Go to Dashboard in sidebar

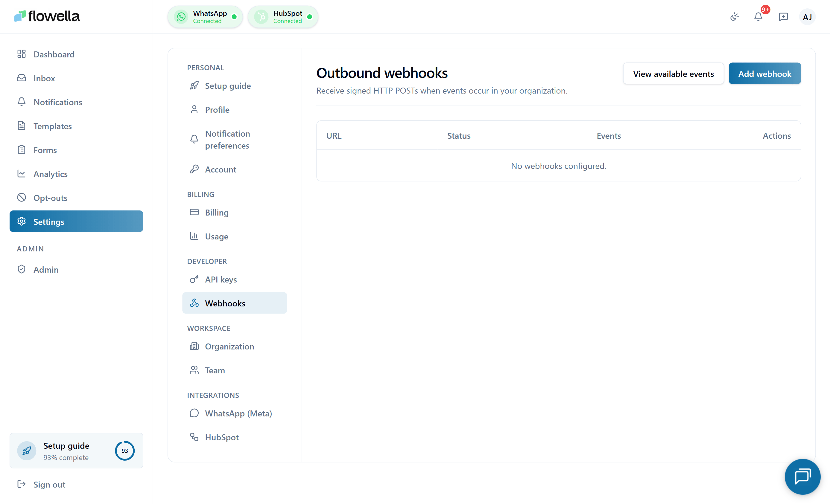(77, 54)
